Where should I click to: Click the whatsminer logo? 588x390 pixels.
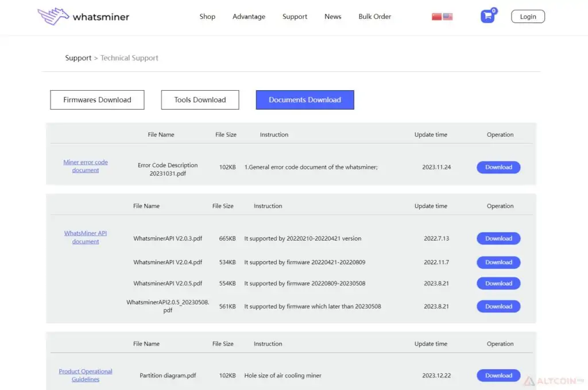point(83,17)
